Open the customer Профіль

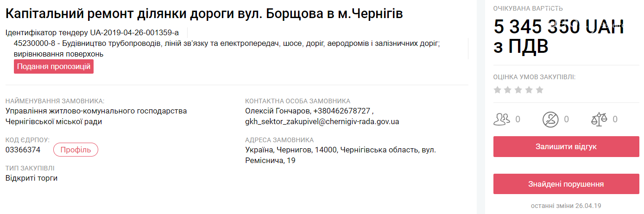click(x=76, y=150)
